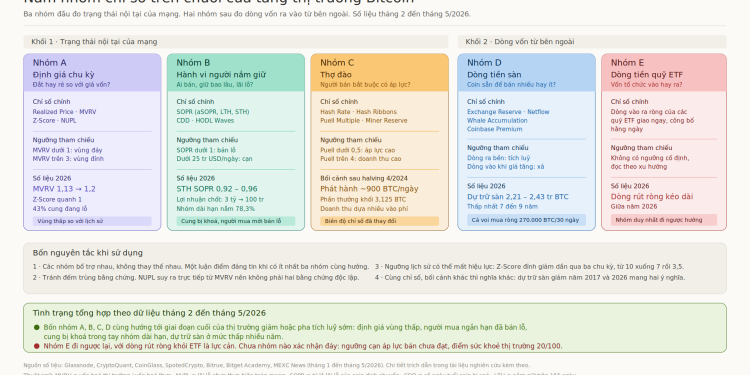Click the 'Tình trạng tổng hợp' summary heading
The image size is (750, 375).
[x=149, y=313]
